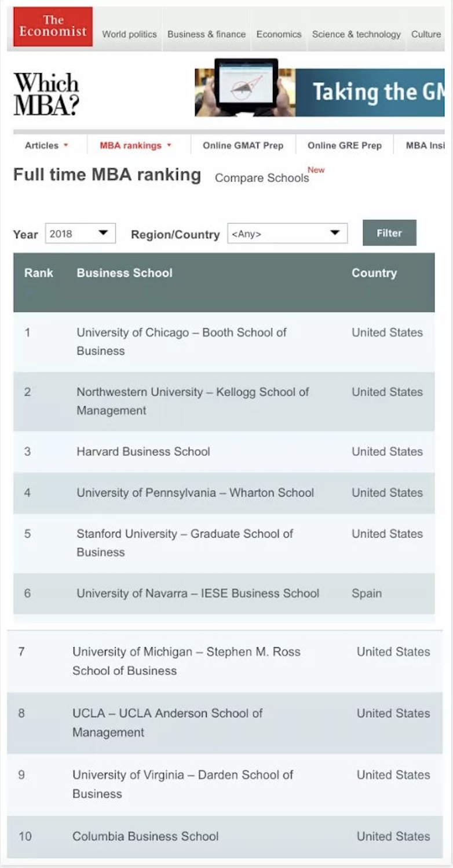Sort by the Rank column header
Screen dimensions: 453x868
[x=39, y=273]
